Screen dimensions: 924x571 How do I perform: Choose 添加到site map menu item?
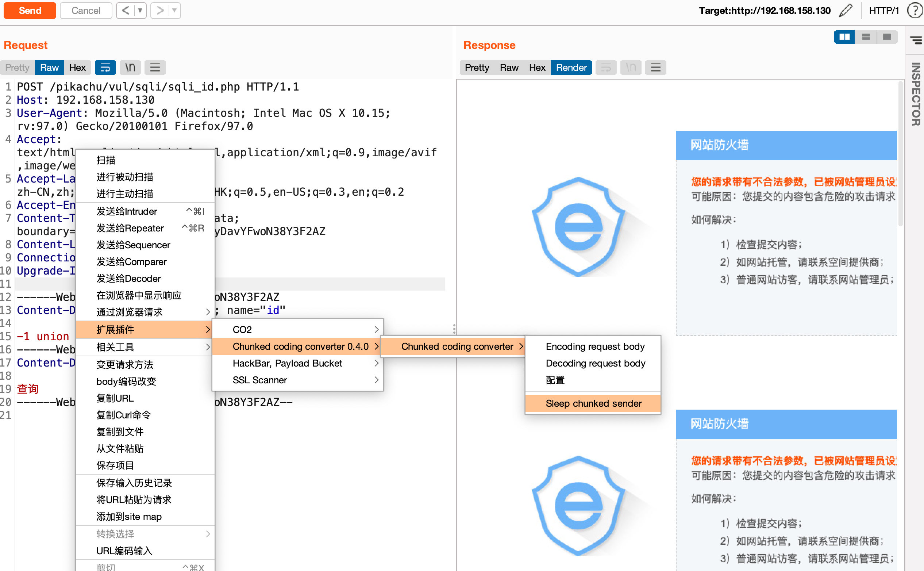pos(145,517)
